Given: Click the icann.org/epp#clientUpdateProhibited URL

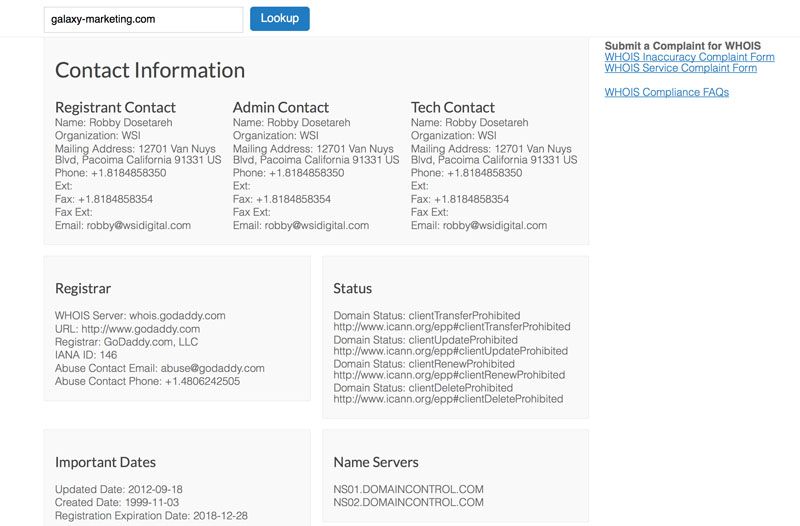Looking at the screenshot, I should tap(451, 352).
